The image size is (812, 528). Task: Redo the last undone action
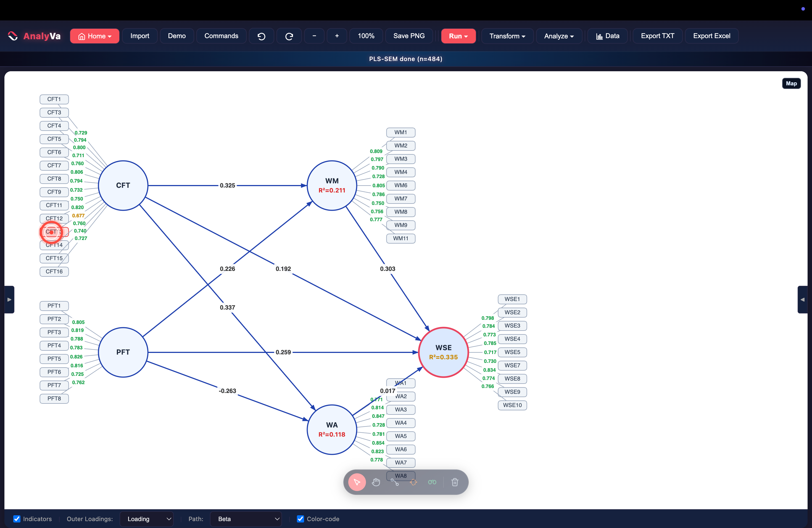pos(289,36)
